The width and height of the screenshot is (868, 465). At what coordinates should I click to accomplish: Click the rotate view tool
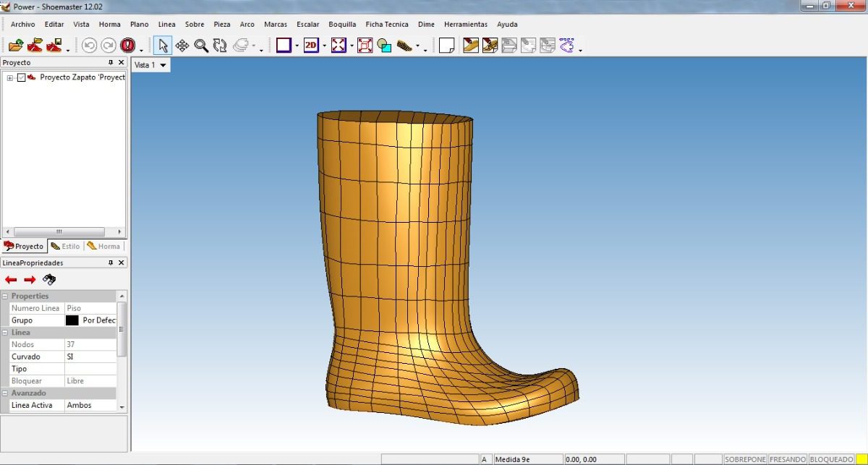point(220,46)
